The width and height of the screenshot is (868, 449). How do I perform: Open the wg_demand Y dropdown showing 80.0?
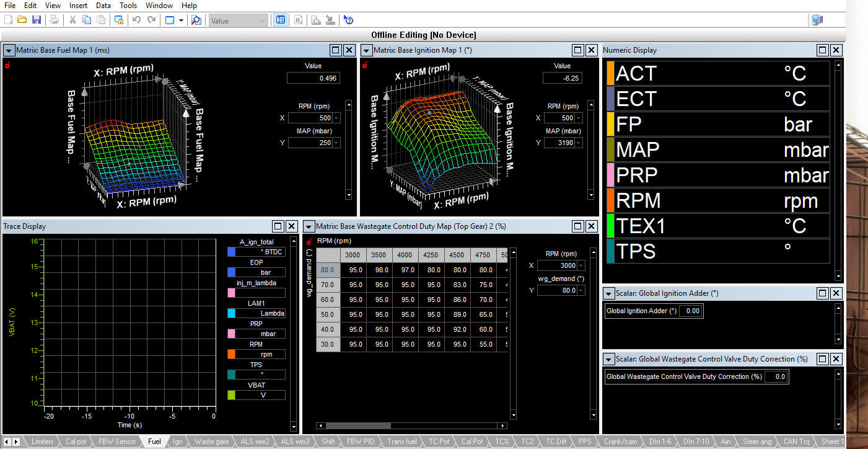pyautogui.click(x=582, y=290)
